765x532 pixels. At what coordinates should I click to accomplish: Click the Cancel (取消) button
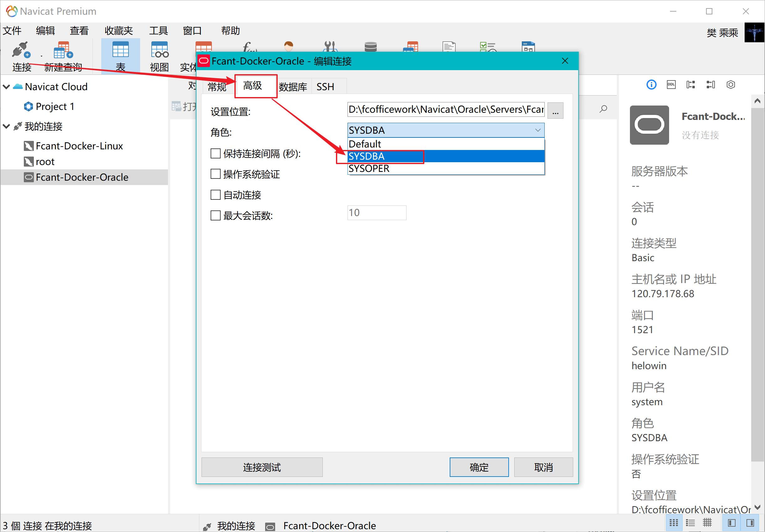543,467
